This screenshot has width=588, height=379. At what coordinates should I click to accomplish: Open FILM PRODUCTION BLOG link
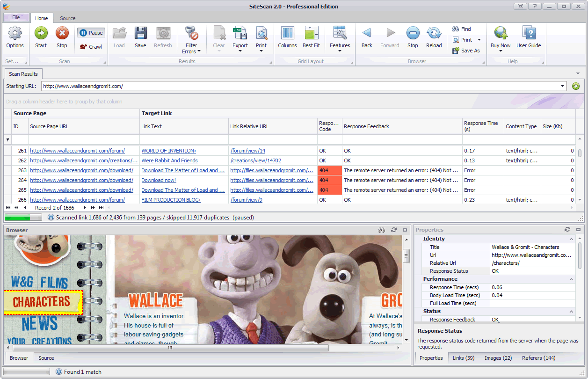point(171,200)
